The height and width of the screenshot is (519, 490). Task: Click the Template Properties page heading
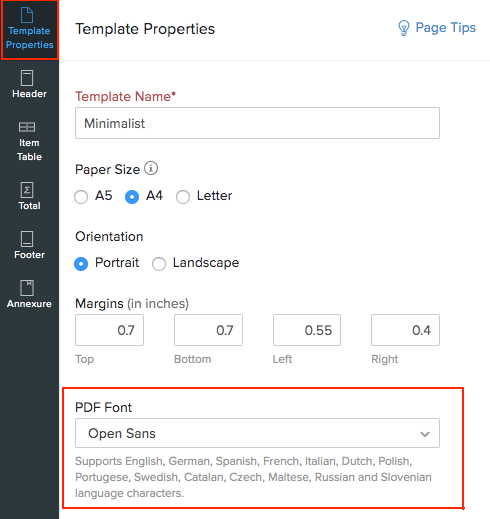click(x=145, y=29)
